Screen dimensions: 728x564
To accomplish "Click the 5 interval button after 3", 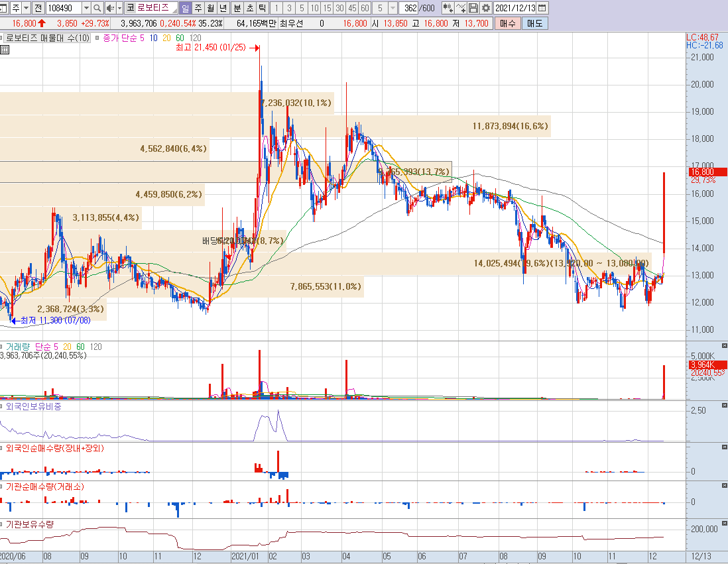I will (x=301, y=8).
